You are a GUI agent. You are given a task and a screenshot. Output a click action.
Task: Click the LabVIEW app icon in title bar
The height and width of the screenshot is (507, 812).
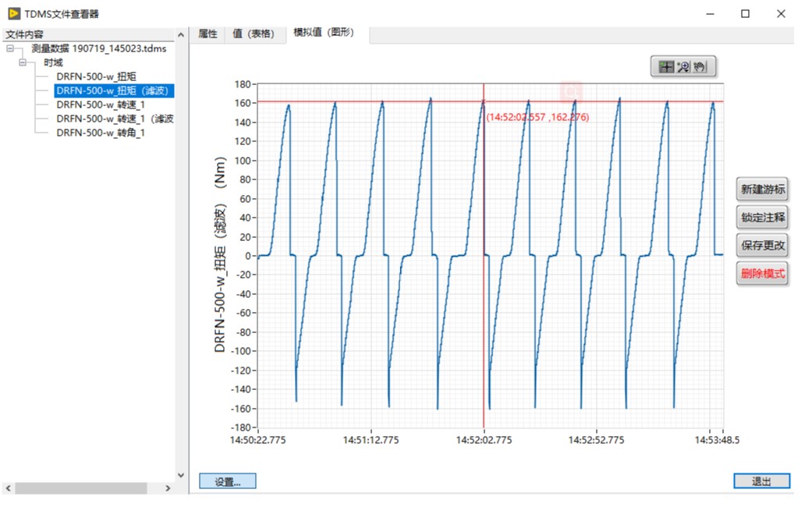[x=12, y=13]
